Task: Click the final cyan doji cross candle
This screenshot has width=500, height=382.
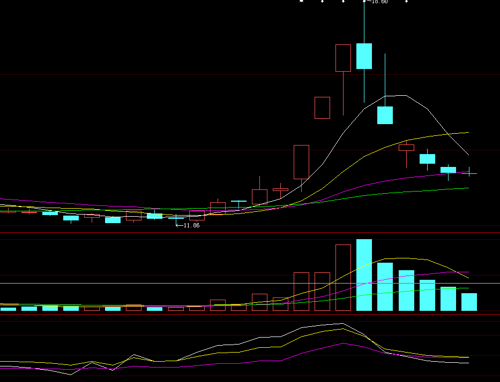Action: click(469, 173)
